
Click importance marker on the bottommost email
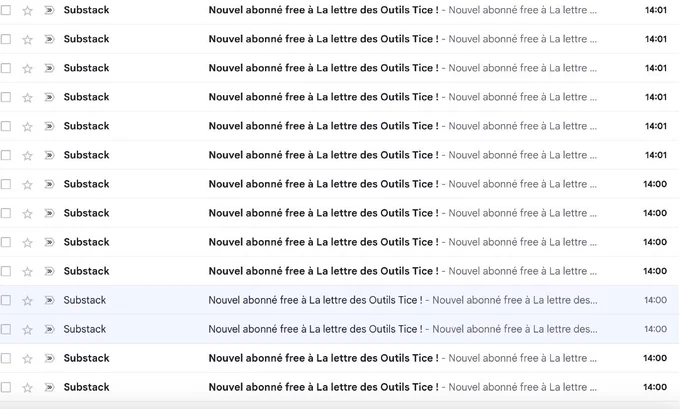[49, 387]
